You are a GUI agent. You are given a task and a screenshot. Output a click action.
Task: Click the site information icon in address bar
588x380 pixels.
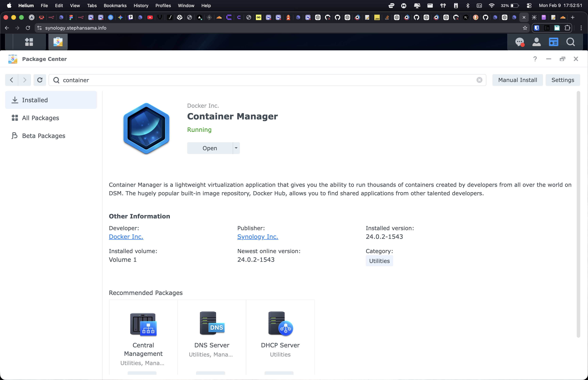[39, 28]
